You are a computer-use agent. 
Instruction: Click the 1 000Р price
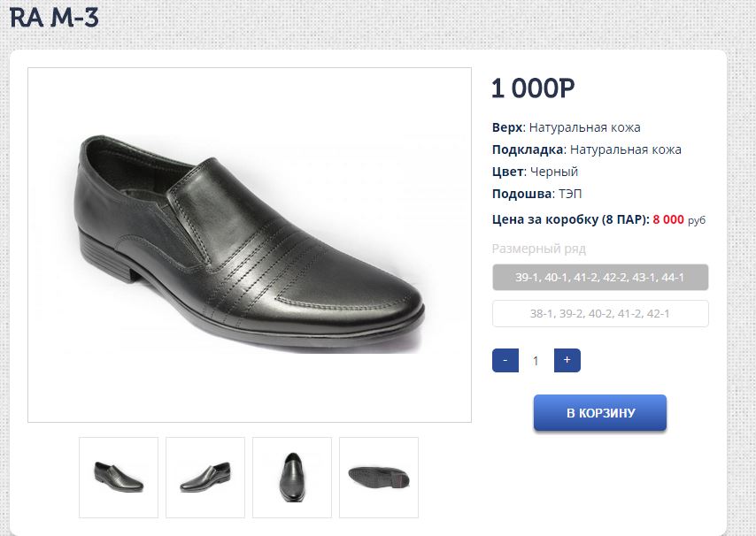533,88
